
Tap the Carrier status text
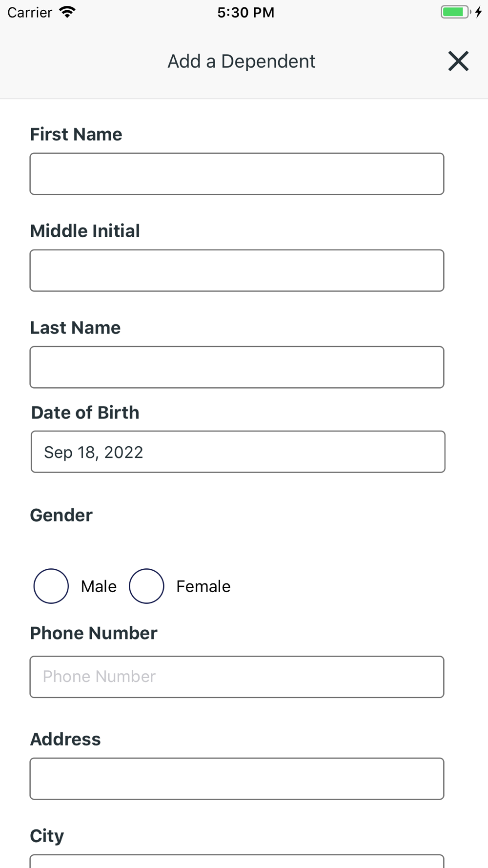pyautogui.click(x=30, y=12)
